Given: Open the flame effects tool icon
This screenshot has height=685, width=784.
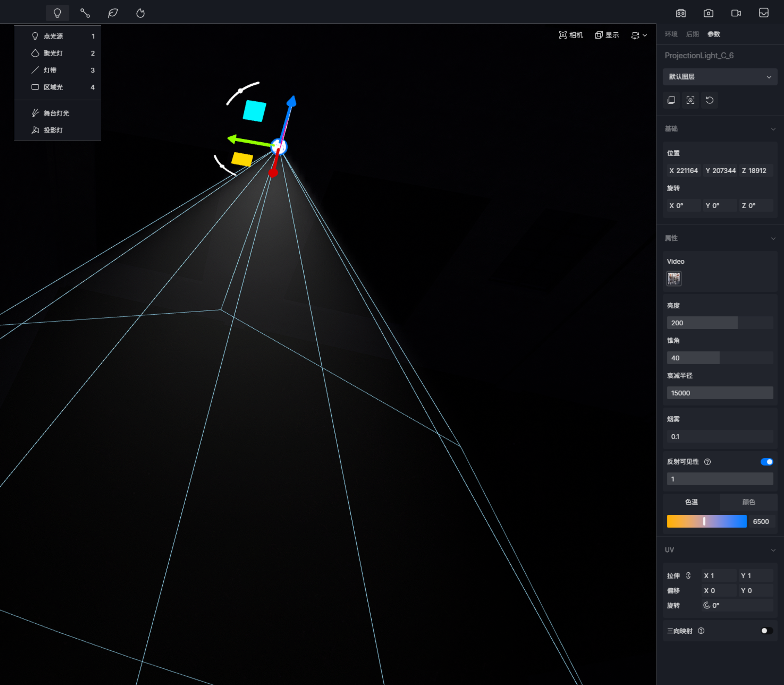Looking at the screenshot, I should click(140, 13).
